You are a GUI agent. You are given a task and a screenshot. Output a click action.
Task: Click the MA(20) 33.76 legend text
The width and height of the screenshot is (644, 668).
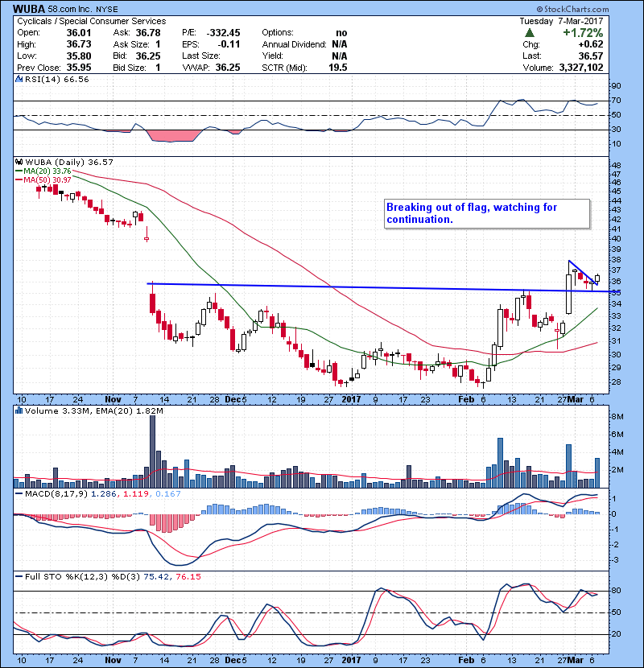click(47, 171)
